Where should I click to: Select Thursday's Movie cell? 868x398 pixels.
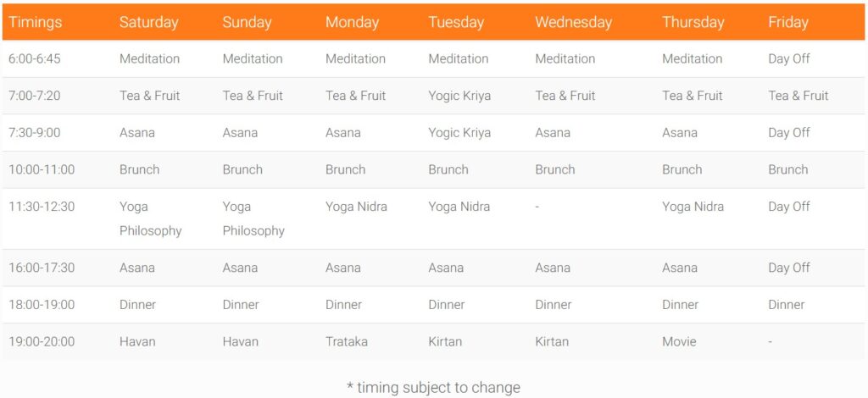[679, 342]
